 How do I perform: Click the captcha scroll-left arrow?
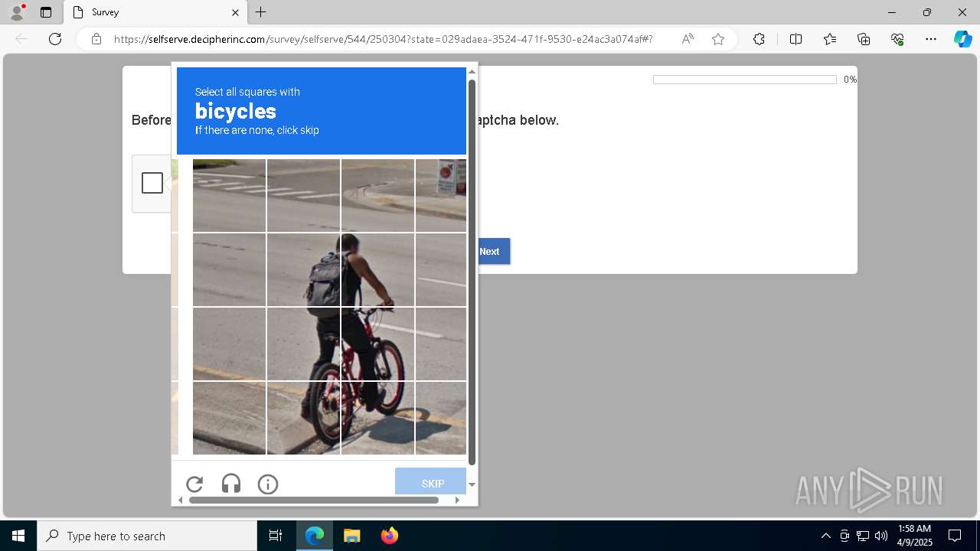coord(181,500)
